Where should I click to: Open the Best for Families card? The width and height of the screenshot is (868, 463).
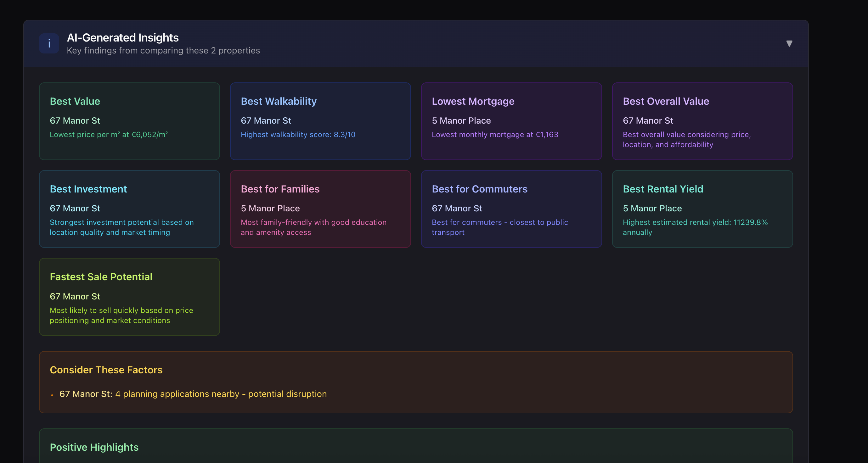tap(320, 209)
